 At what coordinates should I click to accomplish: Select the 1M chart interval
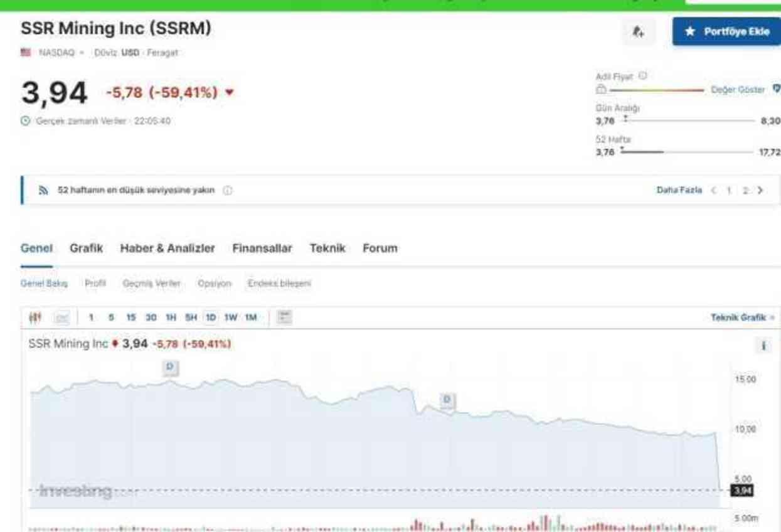[251, 317]
